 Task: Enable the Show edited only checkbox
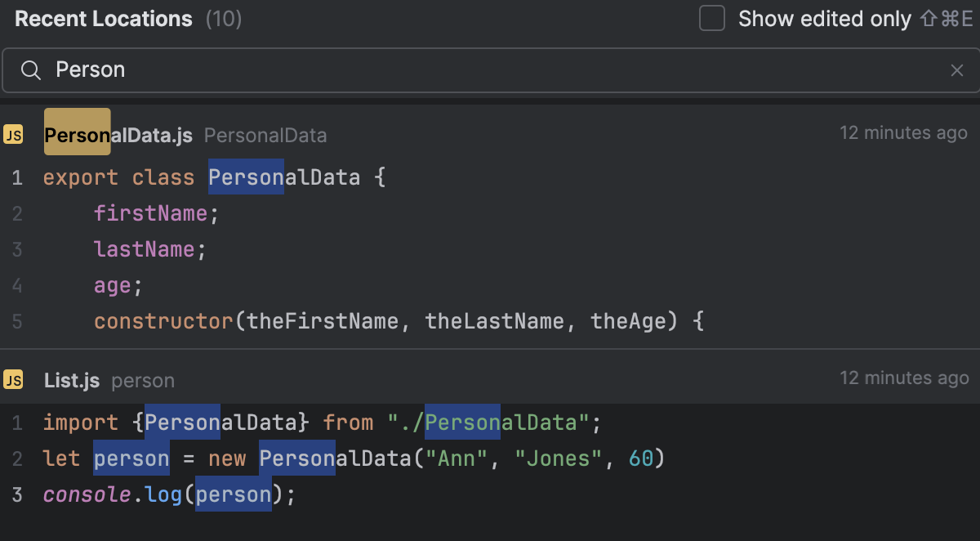[x=712, y=19]
